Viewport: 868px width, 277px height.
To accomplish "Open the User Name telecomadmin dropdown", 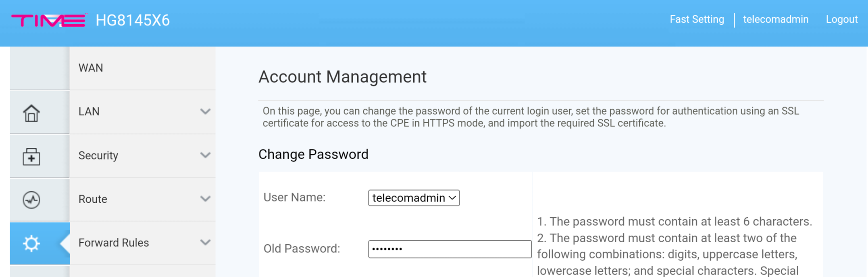I will [414, 198].
